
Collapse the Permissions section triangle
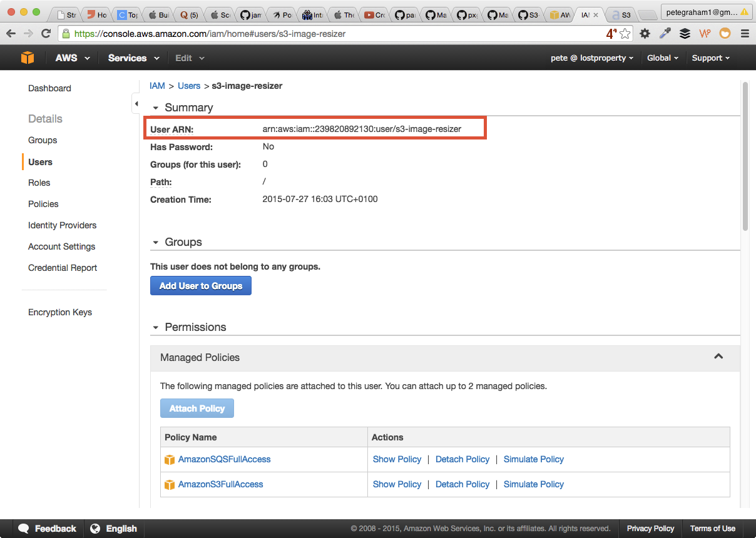pyautogui.click(x=156, y=327)
